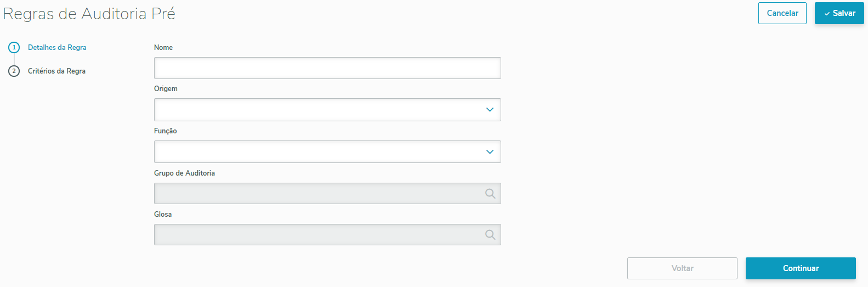This screenshot has height=287, width=868.
Task: Click the step 1 circle icon
Action: pyautogui.click(x=14, y=48)
